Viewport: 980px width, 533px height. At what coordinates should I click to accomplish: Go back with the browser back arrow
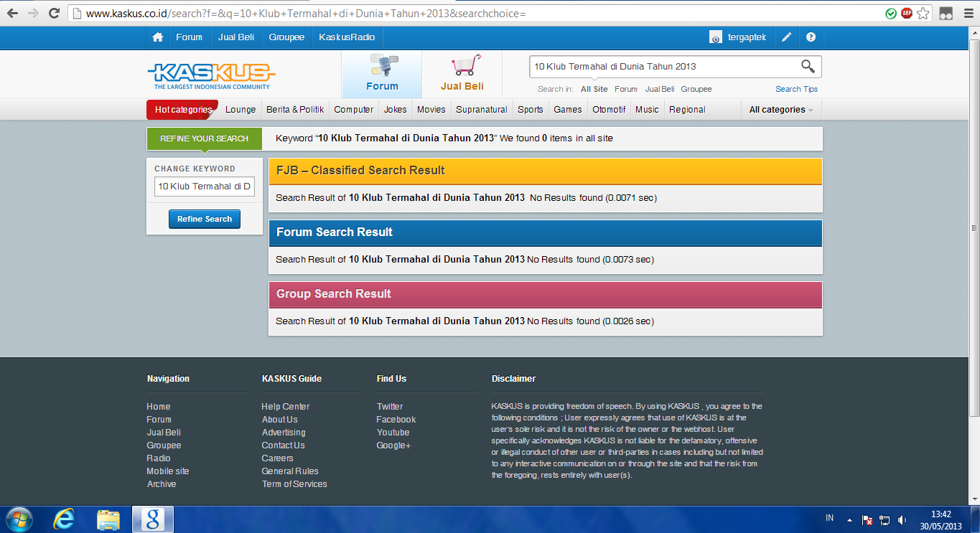(x=12, y=13)
